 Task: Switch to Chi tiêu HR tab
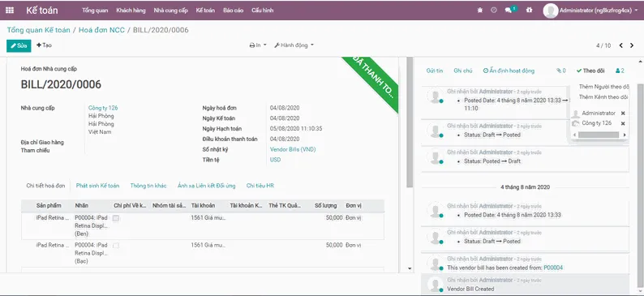[260, 186]
